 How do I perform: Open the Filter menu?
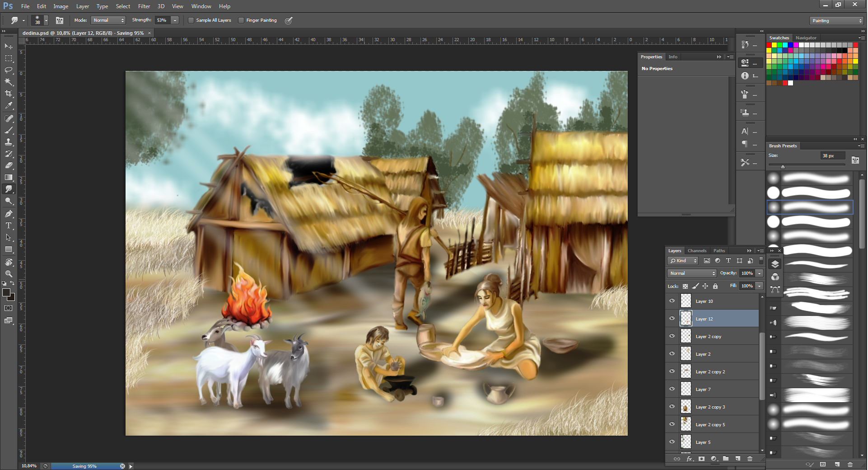tap(144, 6)
